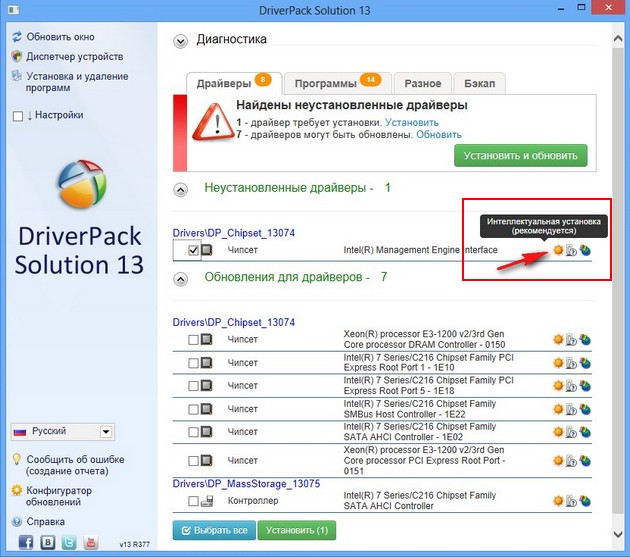Open the Twitter icon in bottom-left

tap(69, 541)
